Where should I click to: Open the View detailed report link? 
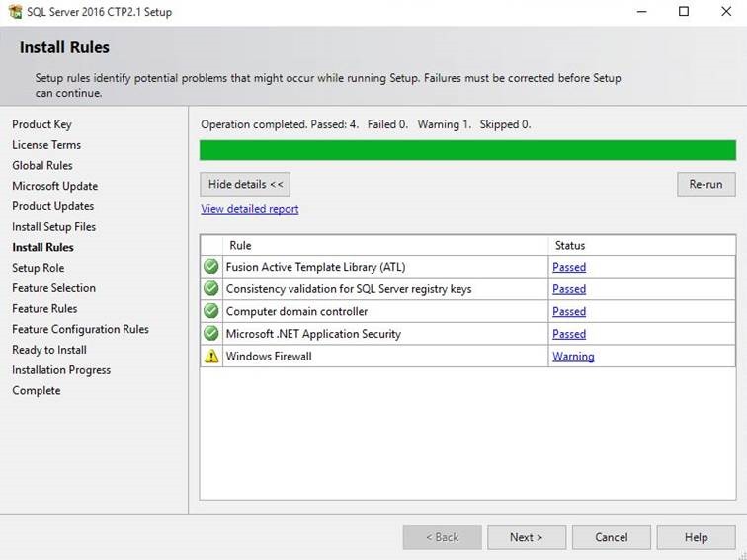(x=250, y=209)
